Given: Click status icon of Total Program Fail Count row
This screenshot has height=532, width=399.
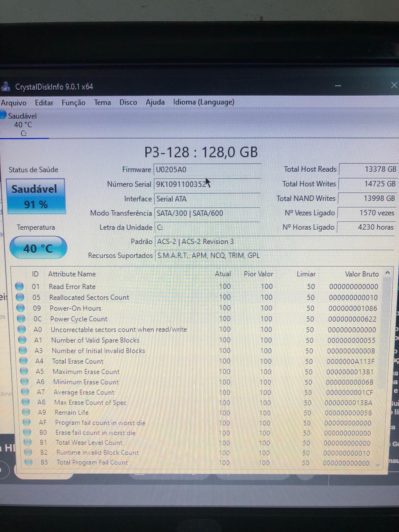Looking at the screenshot, I should click(29, 462).
